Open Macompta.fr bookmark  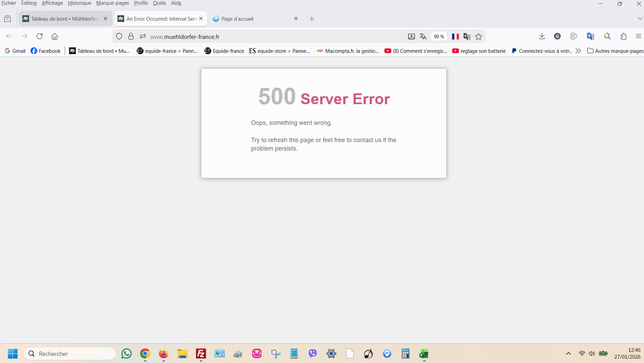(348, 51)
